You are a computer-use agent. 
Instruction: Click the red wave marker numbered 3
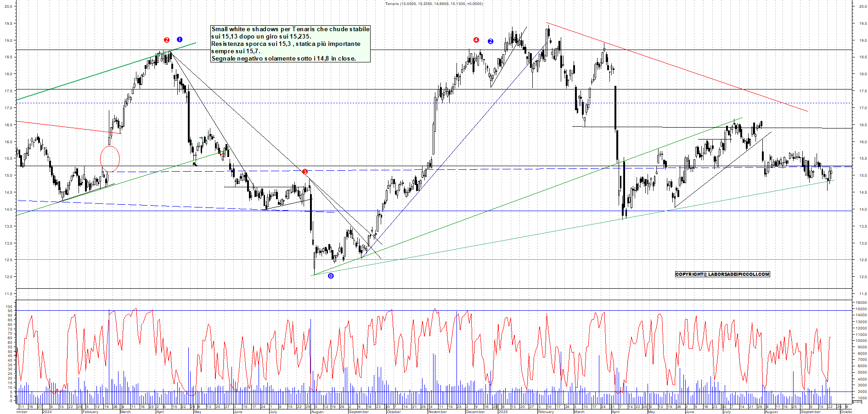[x=305, y=172]
